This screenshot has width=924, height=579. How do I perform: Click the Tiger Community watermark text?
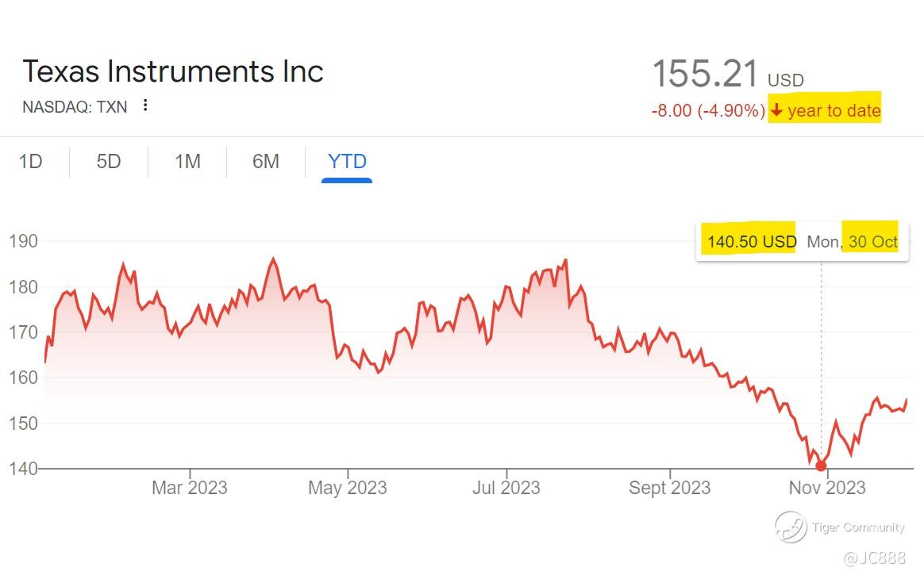click(858, 527)
